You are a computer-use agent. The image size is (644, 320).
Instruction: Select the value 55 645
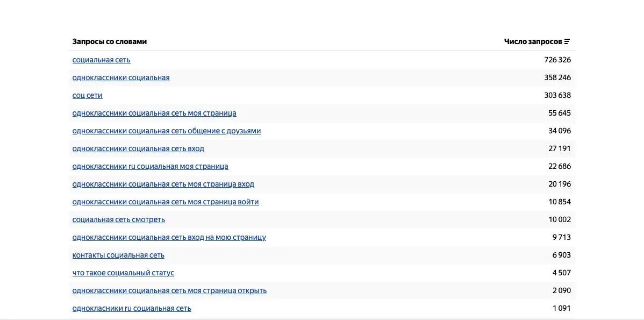(x=560, y=113)
